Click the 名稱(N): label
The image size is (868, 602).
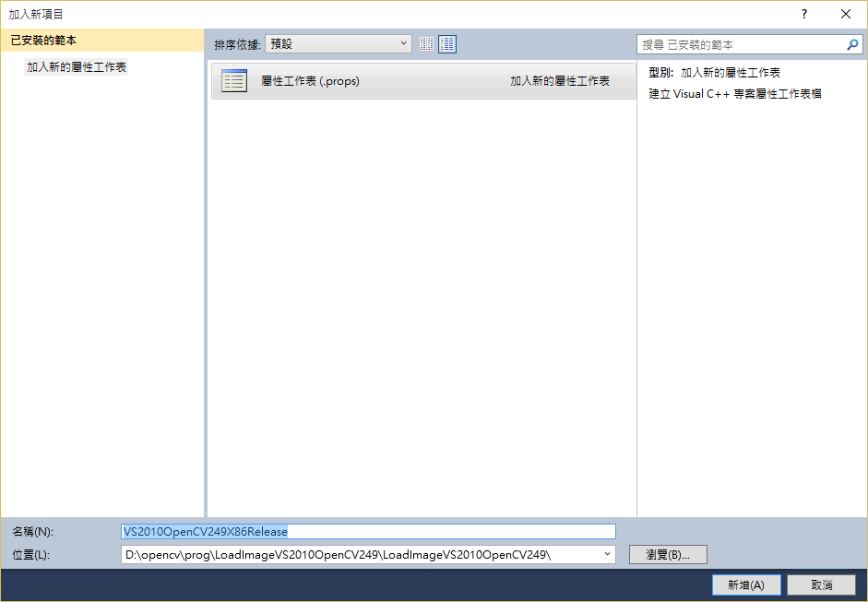(32, 532)
